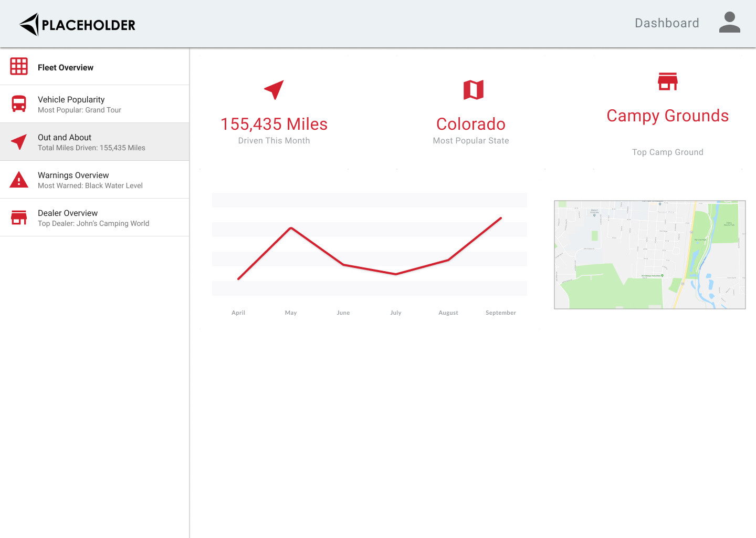
Task: Click Top Dealer: John's Camping World subtitle
Action: click(93, 224)
